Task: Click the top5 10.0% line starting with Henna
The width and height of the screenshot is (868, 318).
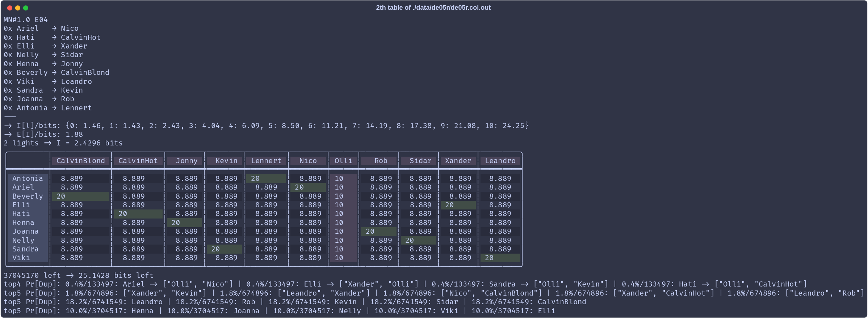Action: [x=280, y=311]
